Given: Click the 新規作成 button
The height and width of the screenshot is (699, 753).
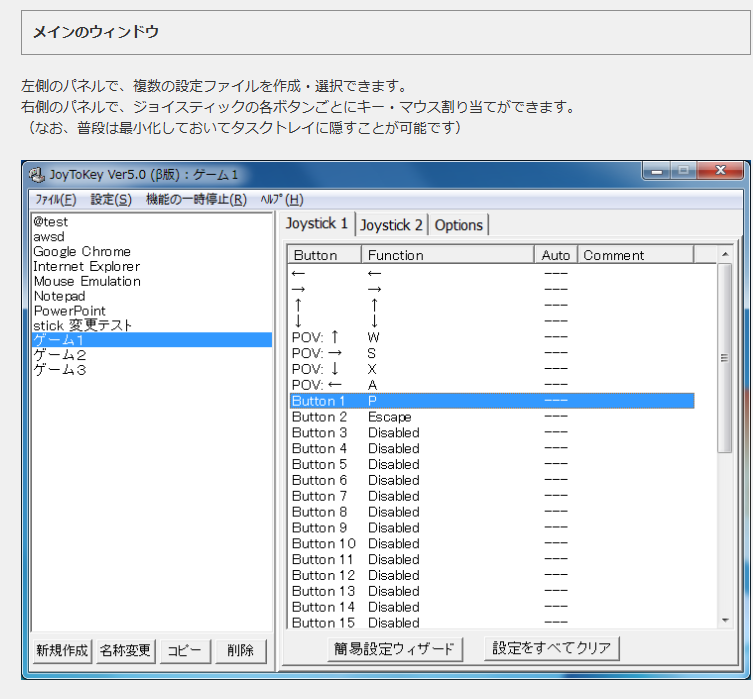Looking at the screenshot, I should [61, 650].
